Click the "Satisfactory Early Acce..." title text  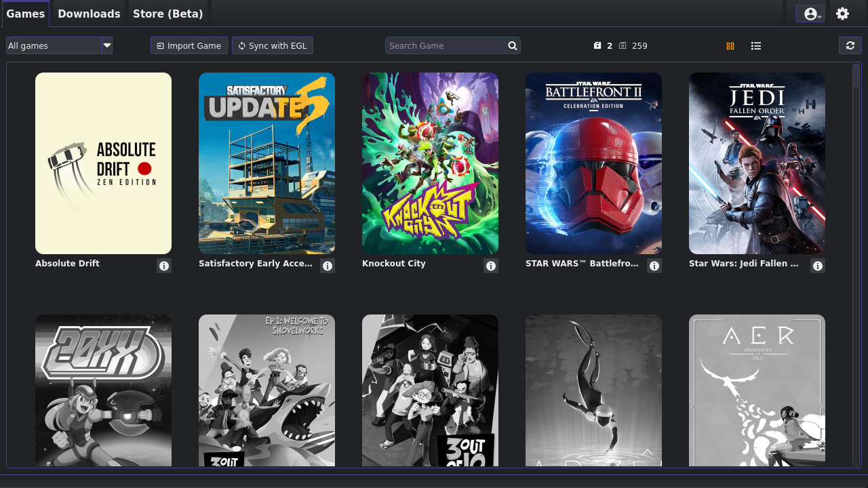(256, 263)
